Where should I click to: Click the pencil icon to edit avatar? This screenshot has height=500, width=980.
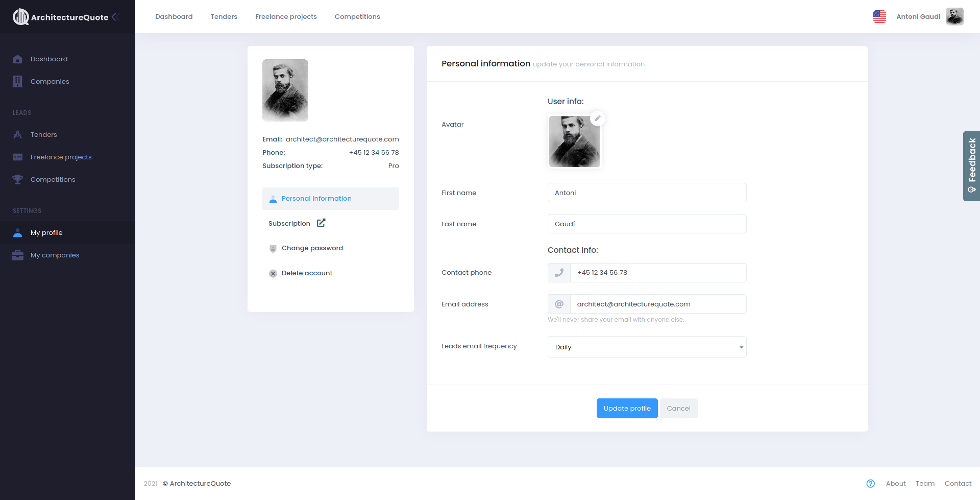coord(597,118)
